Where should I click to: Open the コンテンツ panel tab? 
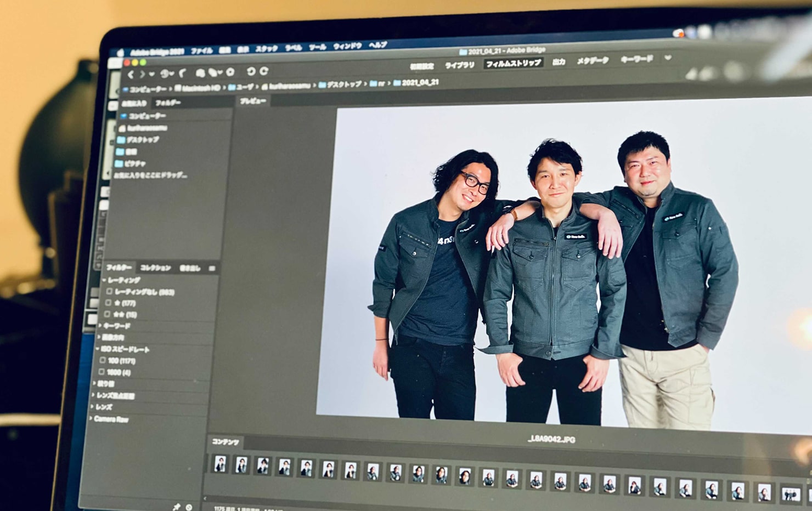click(225, 442)
